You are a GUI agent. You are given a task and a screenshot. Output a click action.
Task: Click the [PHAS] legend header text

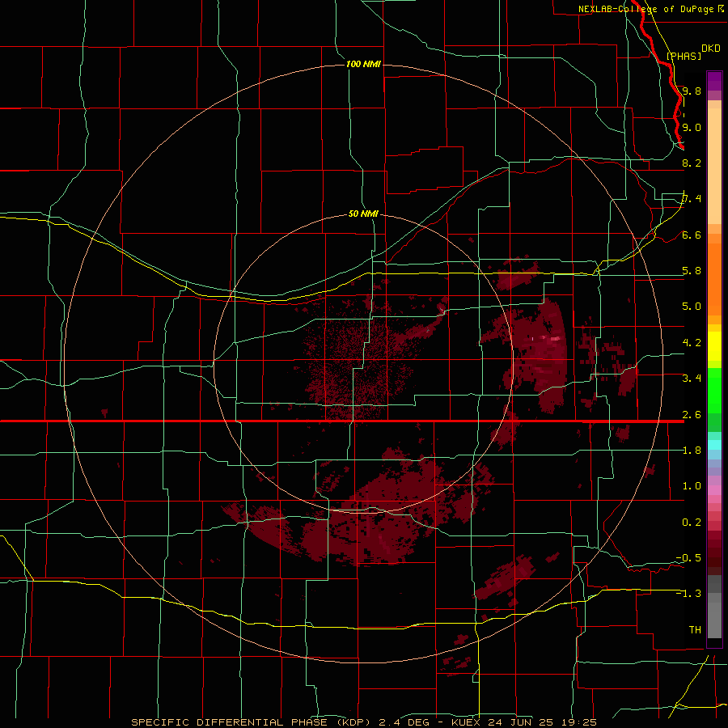coord(684,56)
